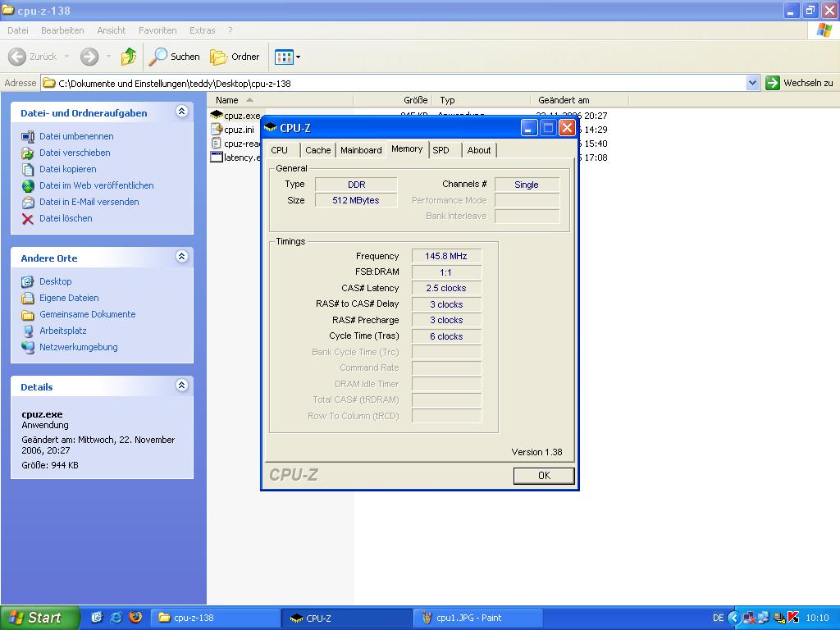Click the Kaspersky tray icon

[793, 619]
